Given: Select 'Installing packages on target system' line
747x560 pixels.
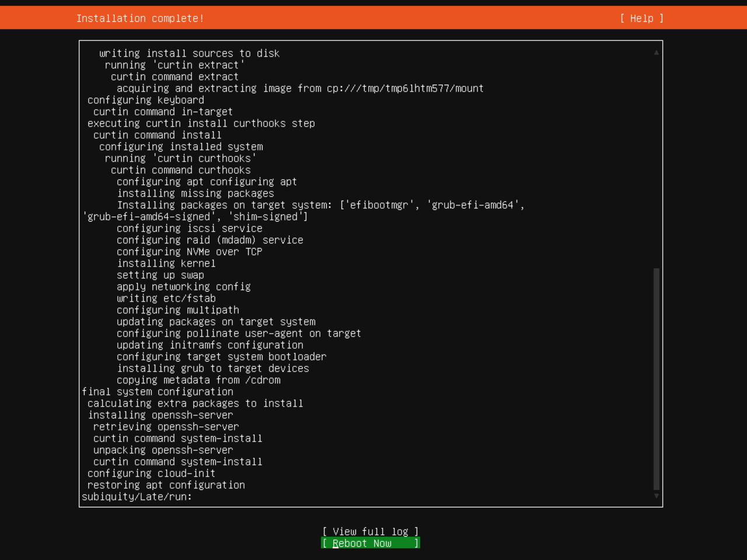Looking at the screenshot, I should tap(321, 205).
